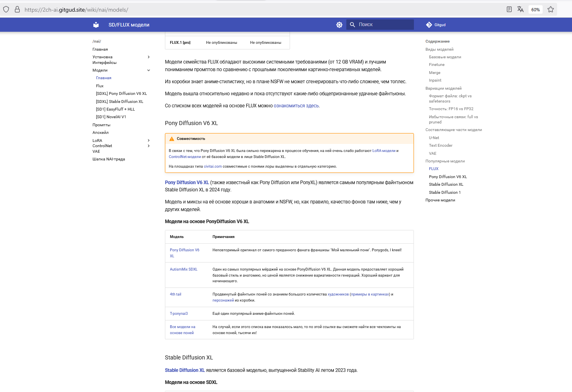Expand the Установка section chevron
The height and width of the screenshot is (392, 572).
(149, 57)
